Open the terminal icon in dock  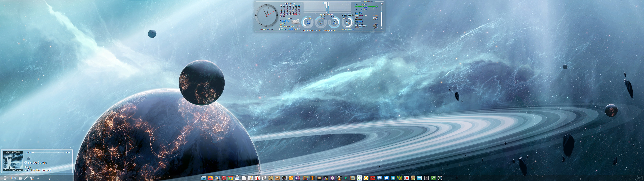tap(426, 178)
